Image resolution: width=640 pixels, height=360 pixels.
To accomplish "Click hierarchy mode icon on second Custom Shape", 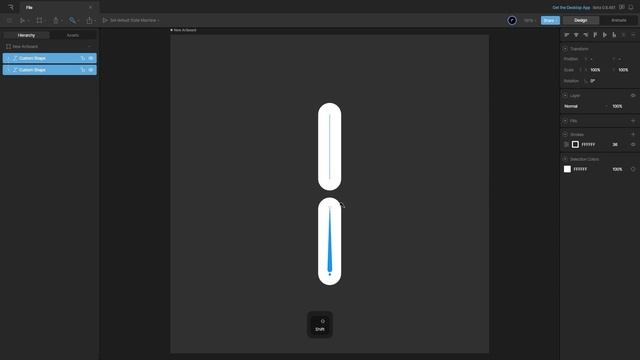I will (83, 70).
